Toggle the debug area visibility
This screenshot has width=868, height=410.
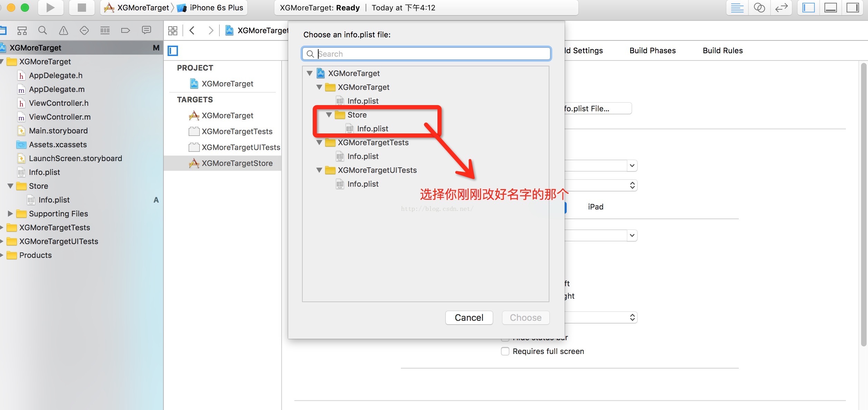831,8
